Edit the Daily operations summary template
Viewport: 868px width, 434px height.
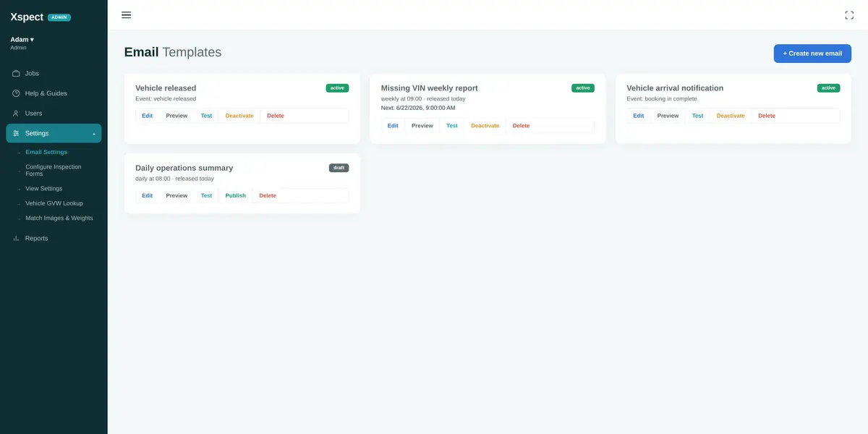point(148,195)
